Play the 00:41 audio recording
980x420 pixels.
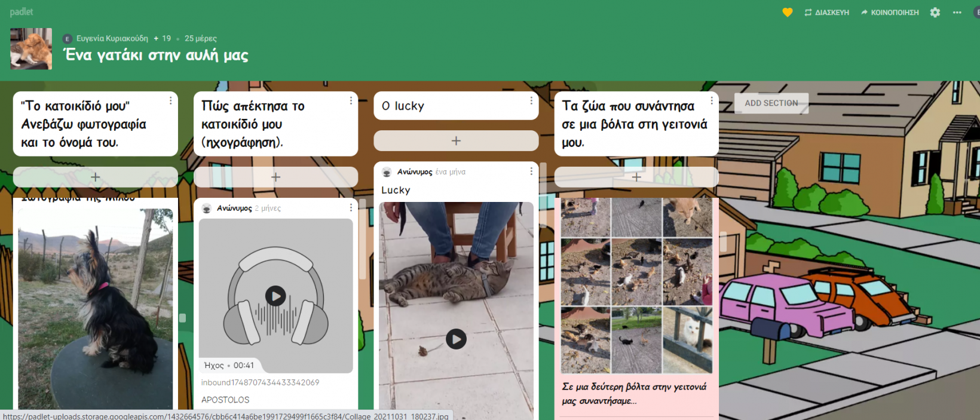coord(275,296)
